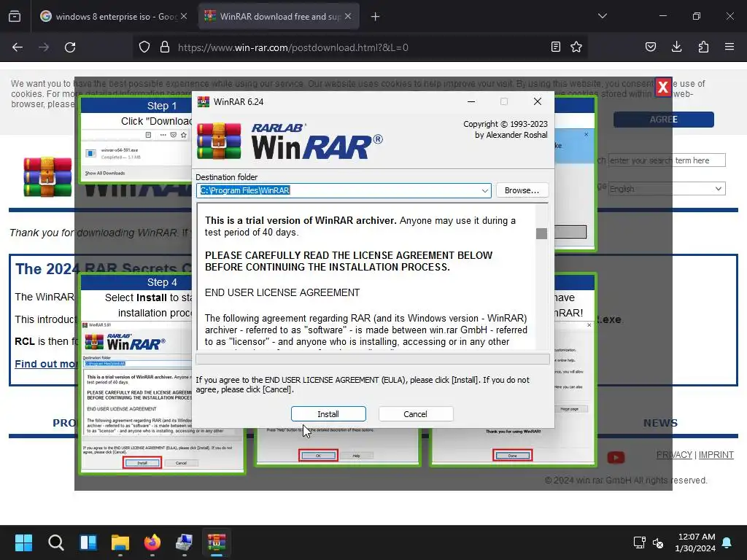Close the red X cookie banner button
Screen dimensions: 747x560
(662, 87)
